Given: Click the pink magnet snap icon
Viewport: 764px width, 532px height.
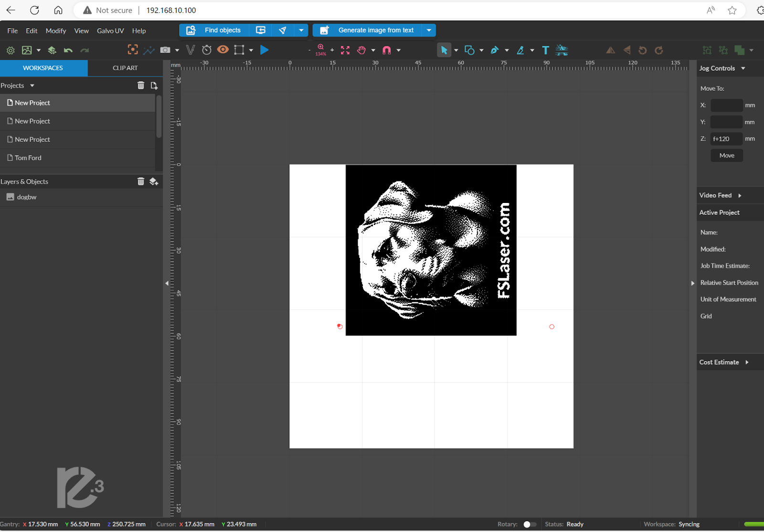Looking at the screenshot, I should 387,50.
